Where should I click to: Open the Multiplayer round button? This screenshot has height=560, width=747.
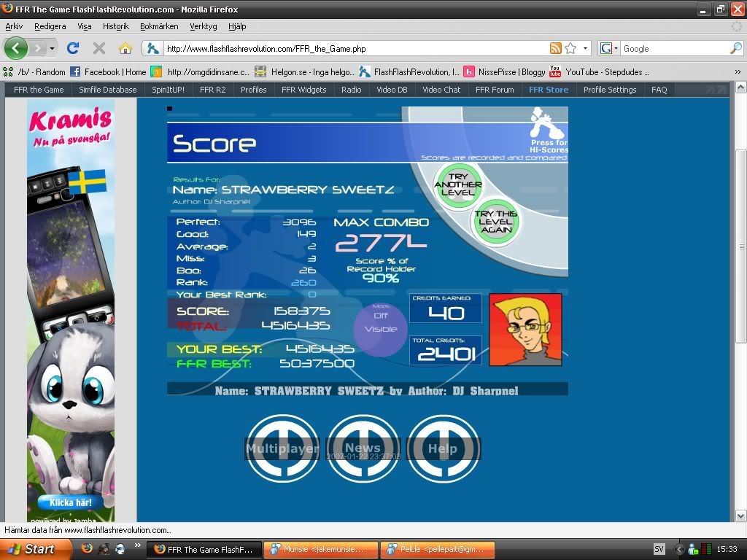point(282,448)
